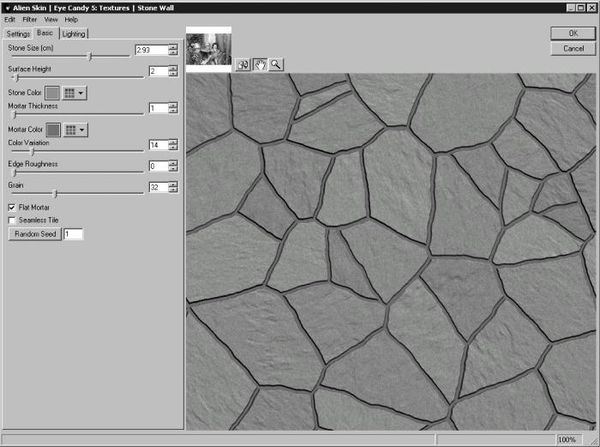Click the photo thumbnail preview
This screenshot has height=447, width=600.
[208, 51]
